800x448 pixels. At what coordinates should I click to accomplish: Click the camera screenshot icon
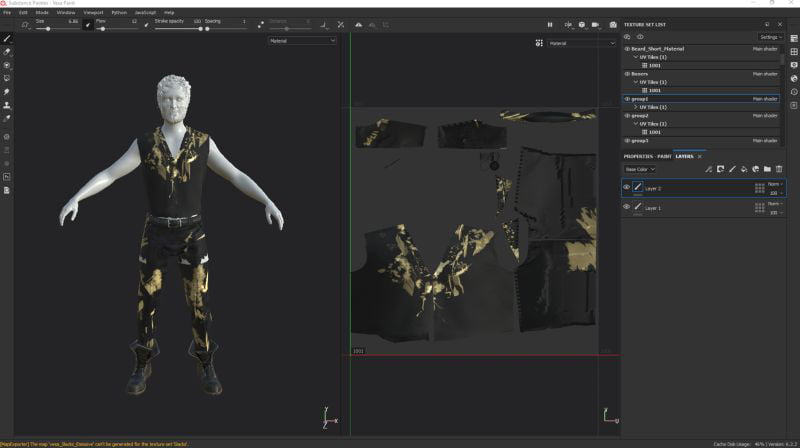coord(612,24)
